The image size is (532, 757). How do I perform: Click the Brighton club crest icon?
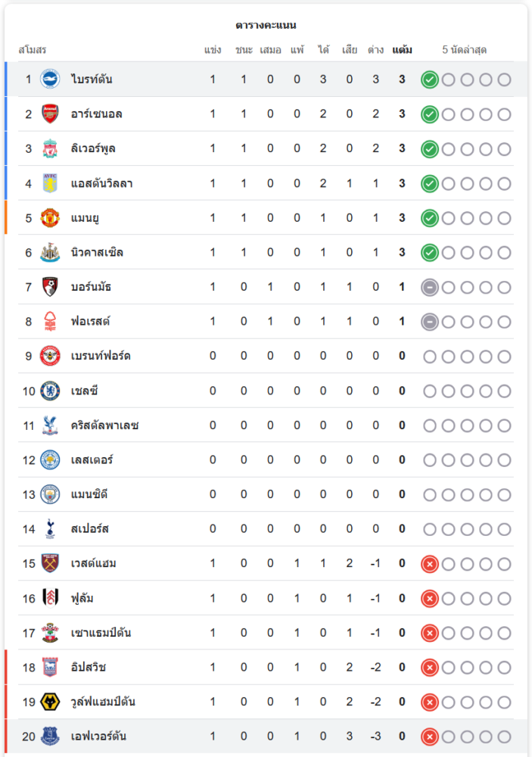click(x=50, y=79)
